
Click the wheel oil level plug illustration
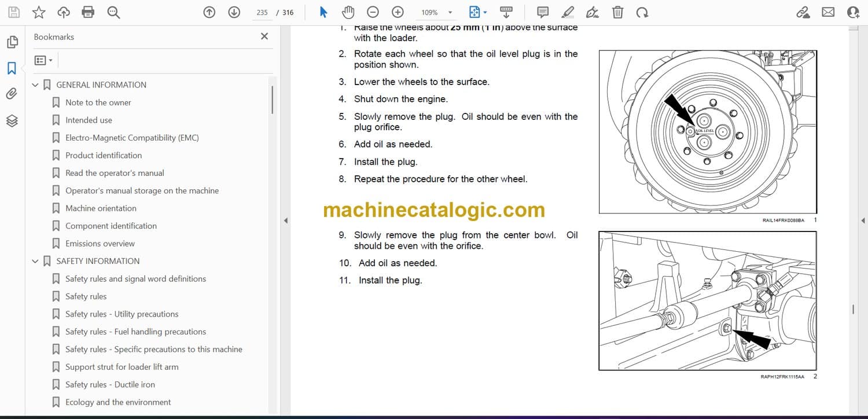coord(708,132)
